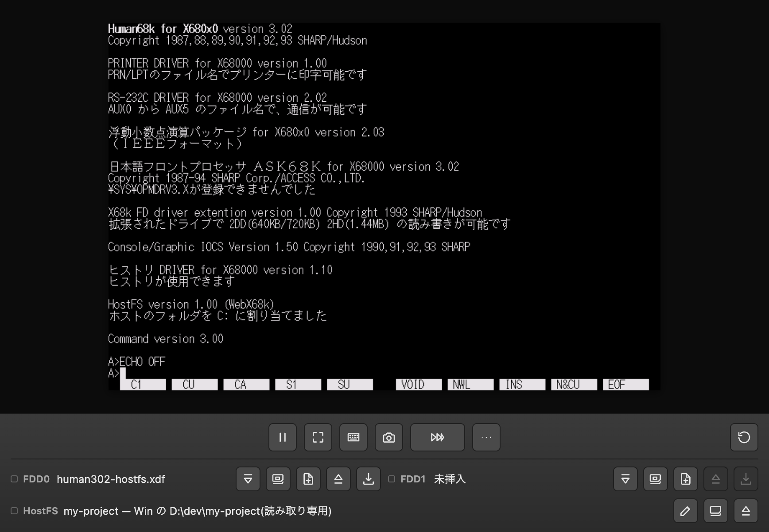Click the CA function key label
Viewport: 769px width, 532px height.
pyautogui.click(x=247, y=385)
